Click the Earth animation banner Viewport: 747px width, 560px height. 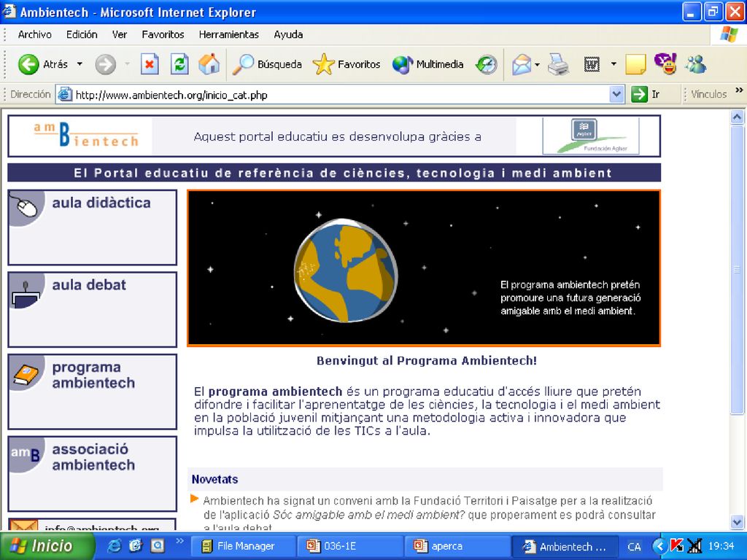(x=424, y=268)
